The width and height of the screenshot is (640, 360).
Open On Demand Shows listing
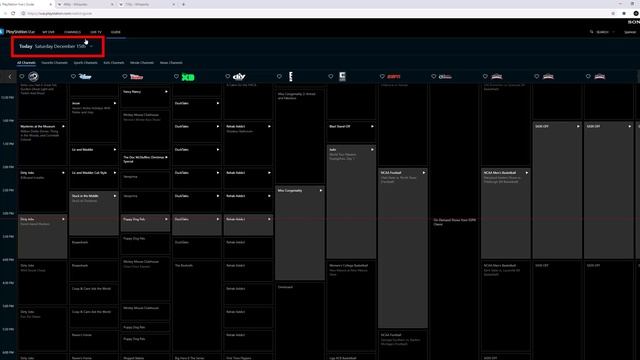(x=454, y=222)
